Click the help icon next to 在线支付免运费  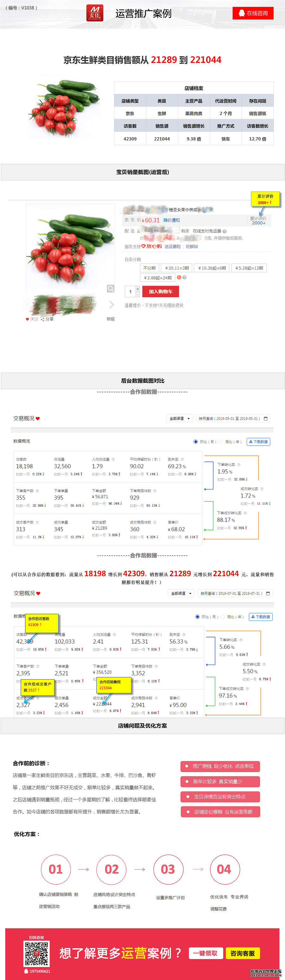[x=225, y=231]
